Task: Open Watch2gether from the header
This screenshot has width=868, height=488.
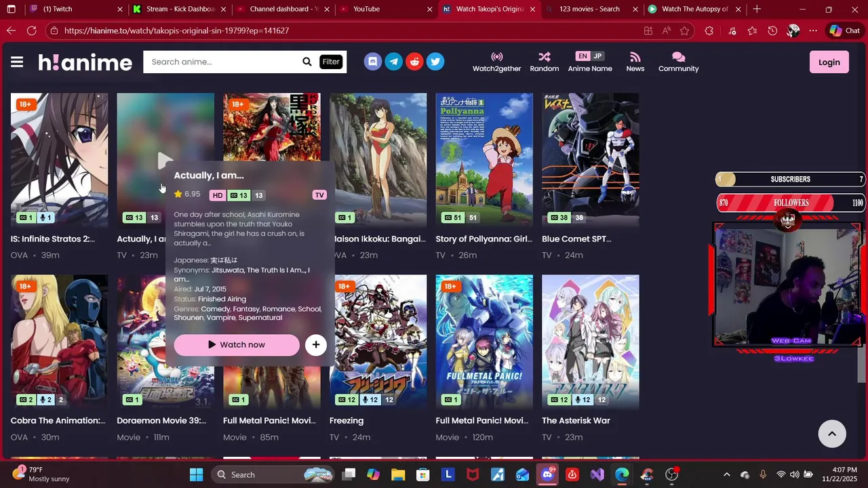Action: coord(497,62)
